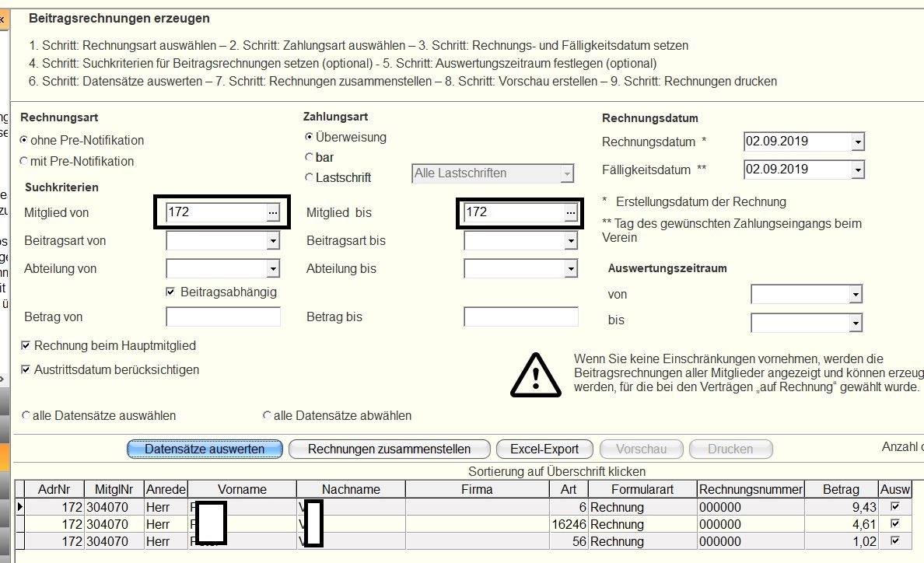Uncheck Rechnung beim Hauptmitglied
This screenshot has height=563, width=924.
coord(26,345)
